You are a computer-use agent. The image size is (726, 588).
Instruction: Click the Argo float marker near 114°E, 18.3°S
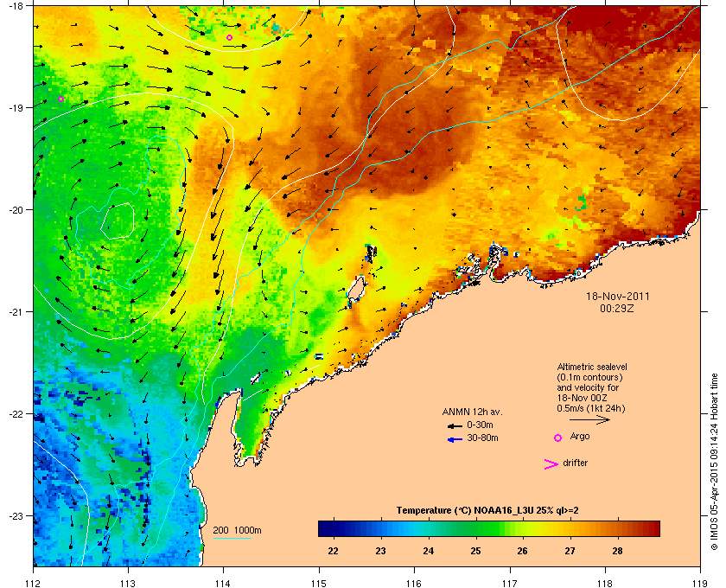[229, 37]
